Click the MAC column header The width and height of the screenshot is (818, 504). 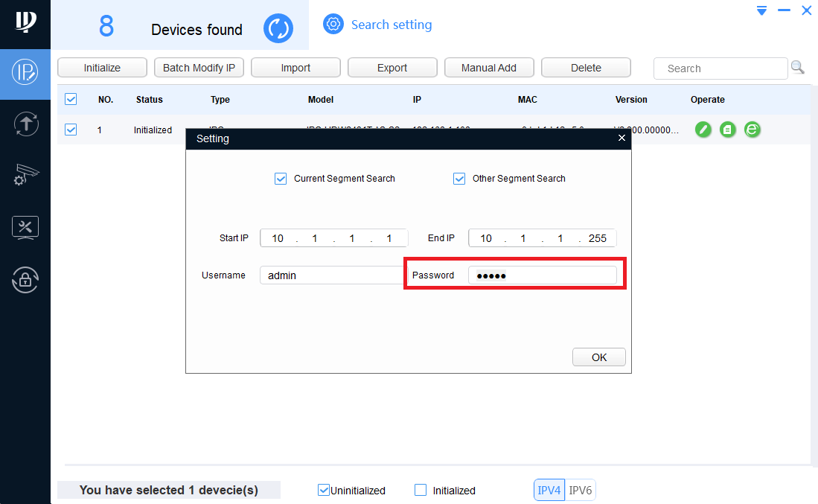coord(528,99)
